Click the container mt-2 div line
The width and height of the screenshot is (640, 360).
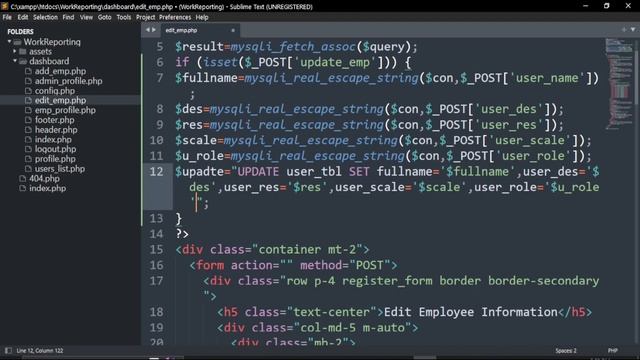click(272, 249)
